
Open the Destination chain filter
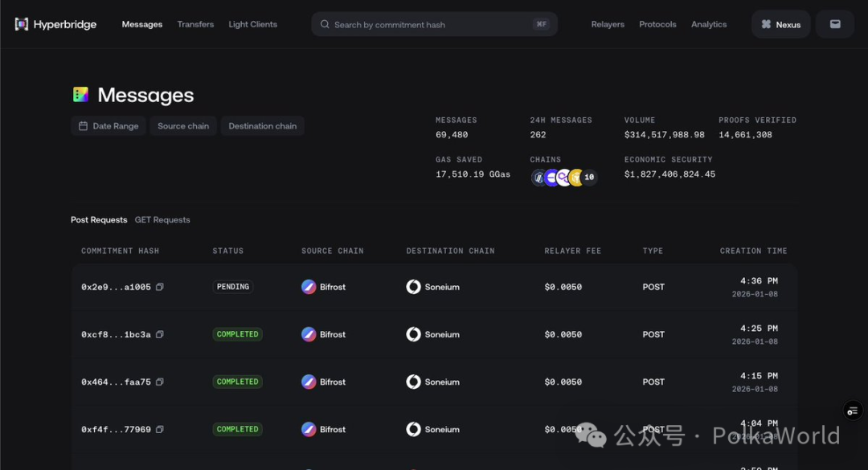click(x=262, y=126)
